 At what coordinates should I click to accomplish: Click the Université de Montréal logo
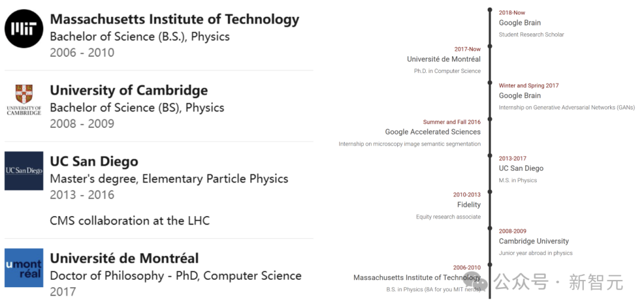point(24,268)
